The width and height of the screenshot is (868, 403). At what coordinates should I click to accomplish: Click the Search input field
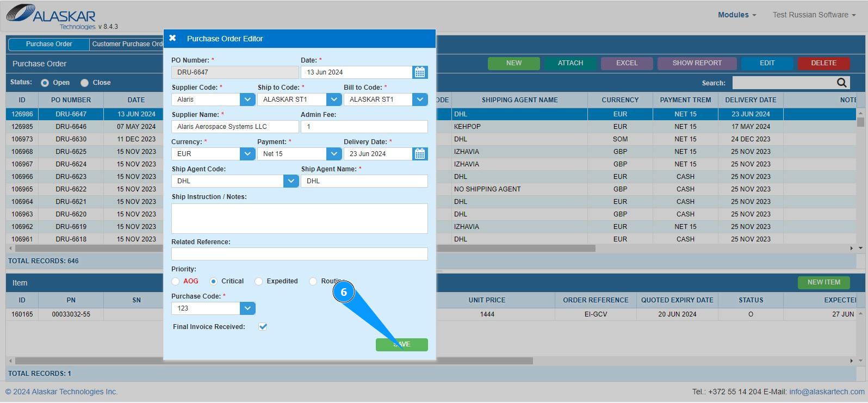[x=784, y=83]
